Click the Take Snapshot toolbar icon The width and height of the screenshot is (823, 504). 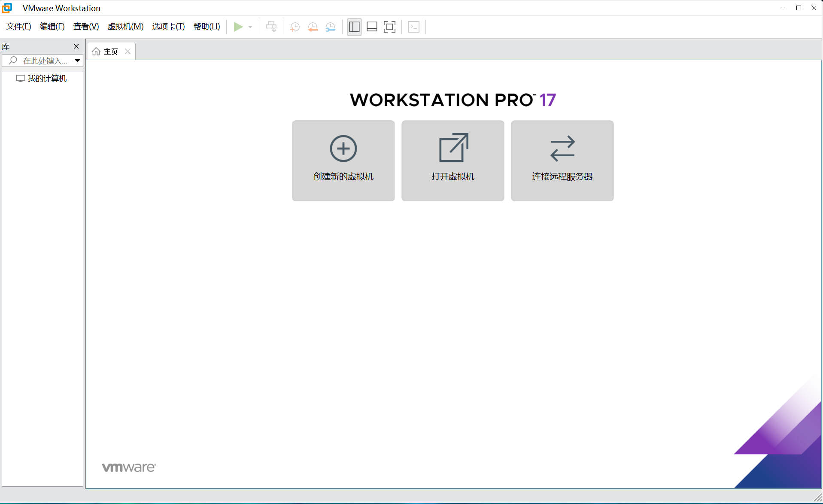tap(295, 27)
